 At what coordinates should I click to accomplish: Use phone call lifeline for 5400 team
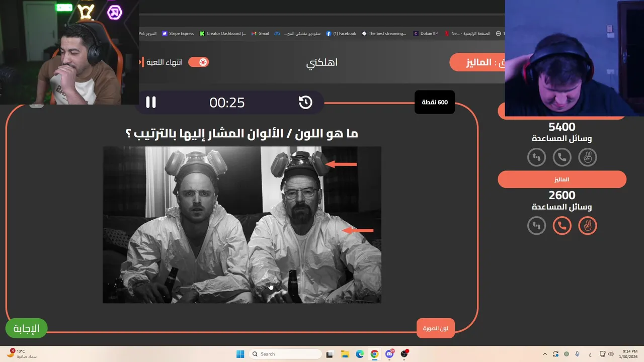562,157
